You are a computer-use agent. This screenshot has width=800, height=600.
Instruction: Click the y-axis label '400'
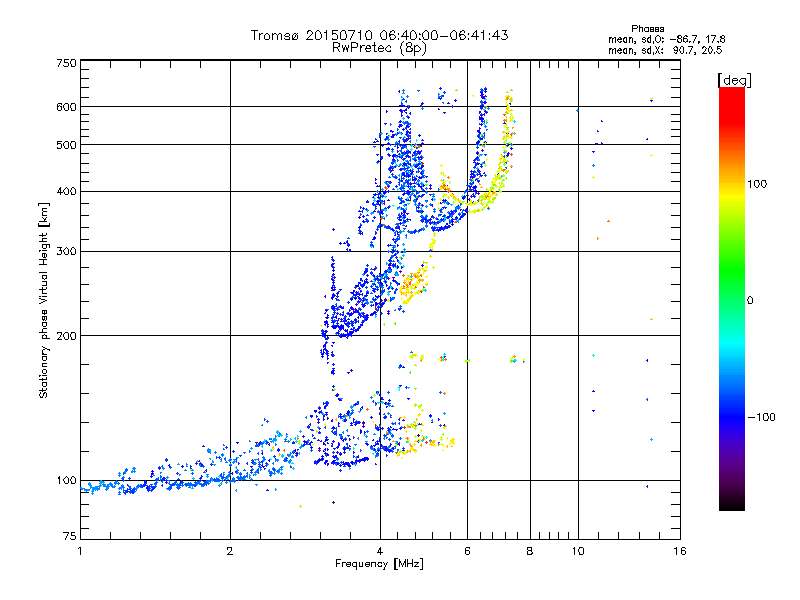tap(66, 191)
